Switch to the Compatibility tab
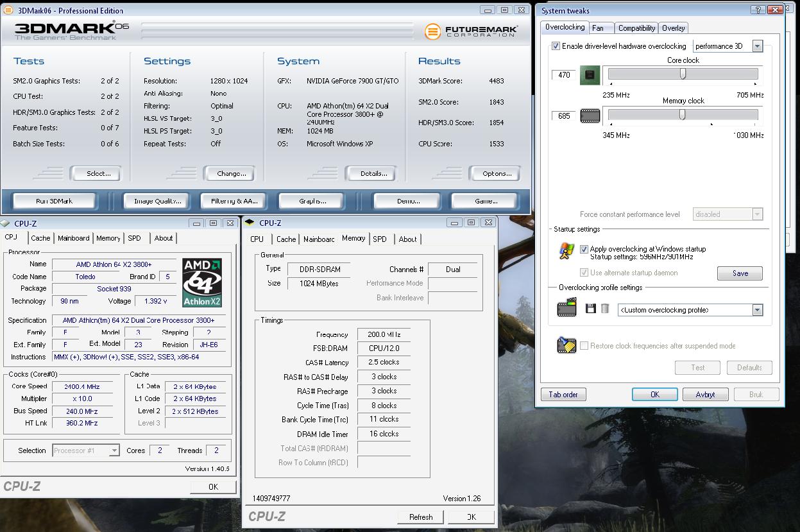 pos(636,28)
